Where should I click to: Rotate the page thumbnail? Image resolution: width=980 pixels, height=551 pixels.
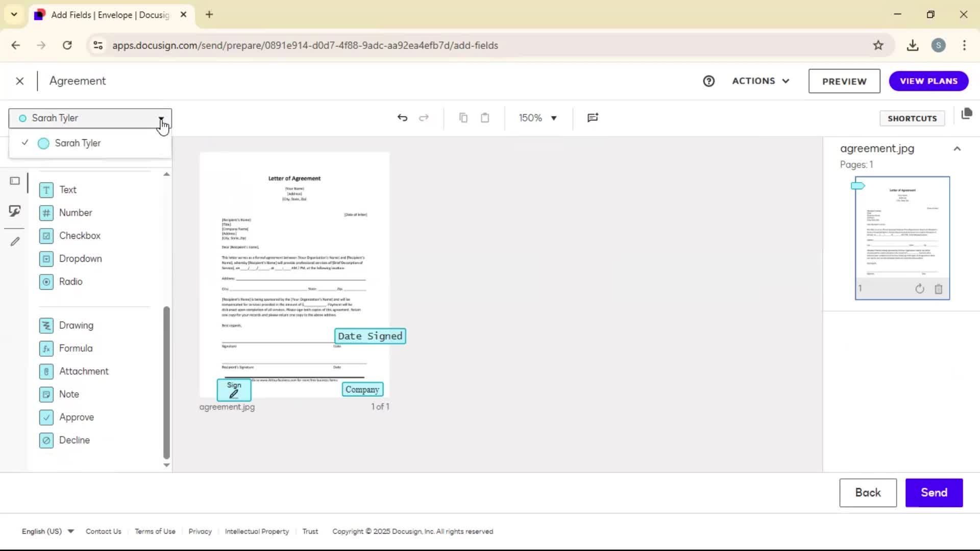click(920, 289)
